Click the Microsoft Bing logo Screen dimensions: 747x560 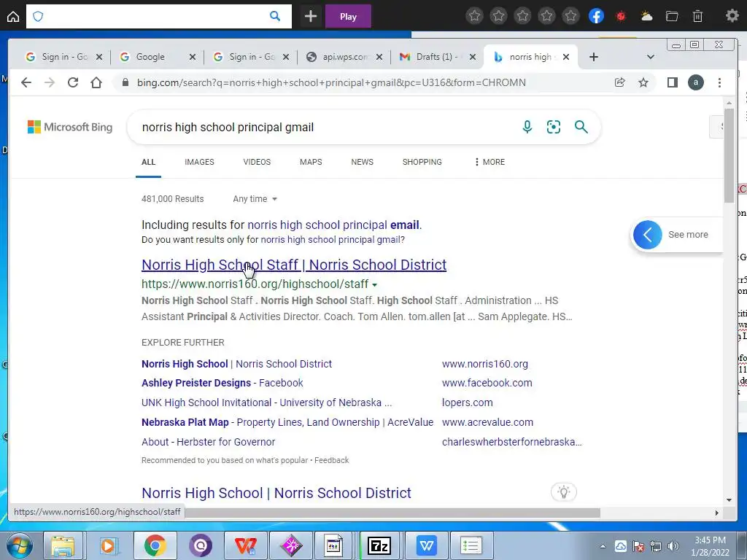click(70, 127)
